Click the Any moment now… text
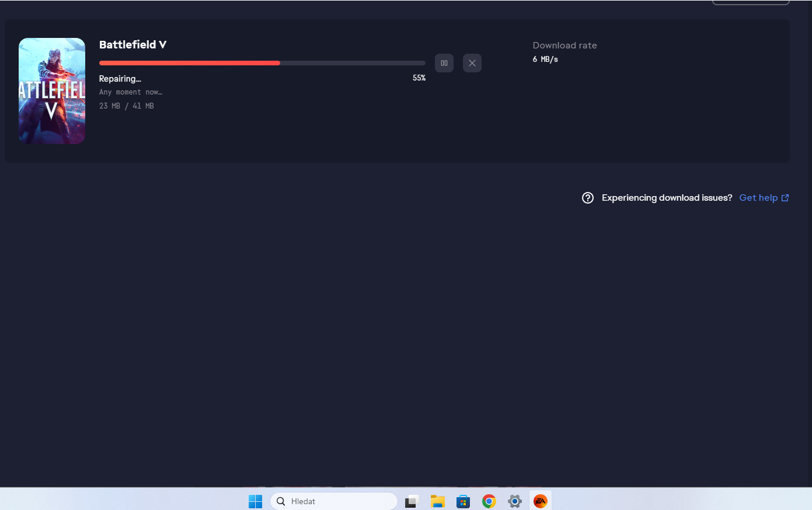The image size is (812, 510). click(x=131, y=92)
